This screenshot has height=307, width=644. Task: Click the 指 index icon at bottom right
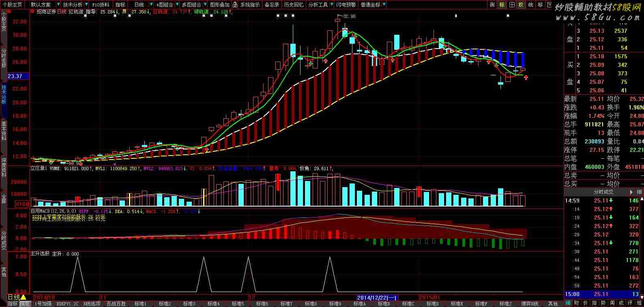(x=595, y=303)
